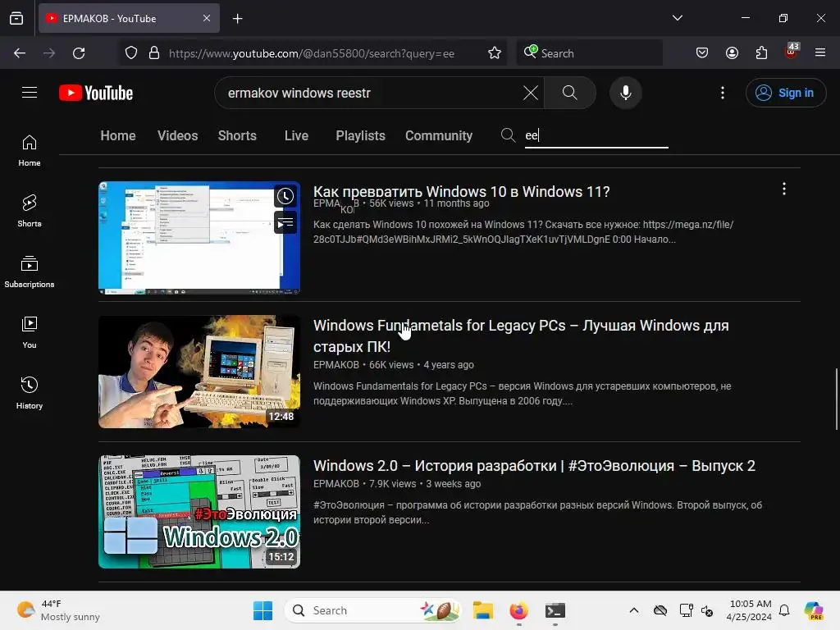Click the Sign in button

click(x=785, y=93)
